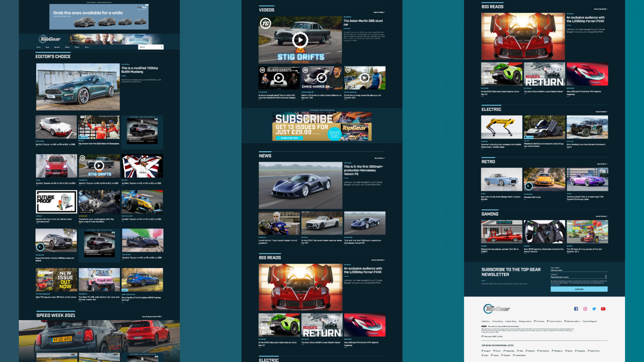Screen dimensions: 644x362
Task: Follow See all Retro link
Action: 603,164
